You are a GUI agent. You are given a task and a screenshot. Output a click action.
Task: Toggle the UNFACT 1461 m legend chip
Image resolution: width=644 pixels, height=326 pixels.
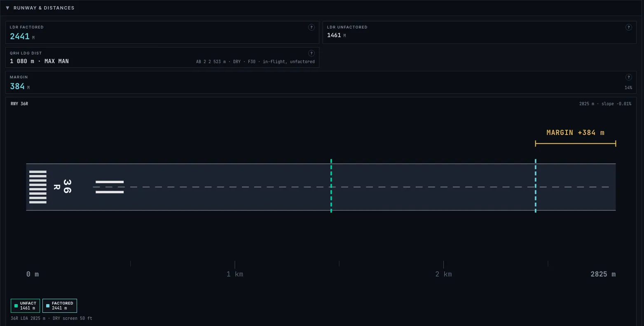click(x=25, y=306)
